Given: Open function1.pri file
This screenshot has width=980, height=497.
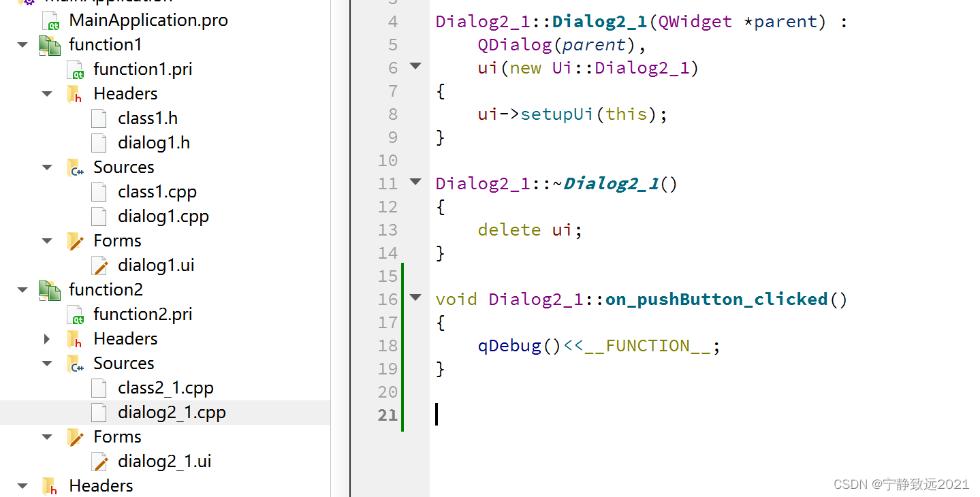Looking at the screenshot, I should pos(142,69).
